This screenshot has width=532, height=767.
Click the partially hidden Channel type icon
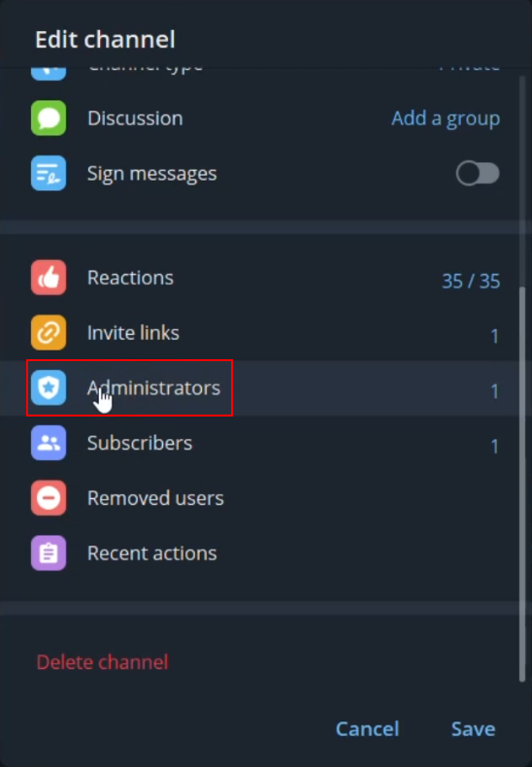49,74
